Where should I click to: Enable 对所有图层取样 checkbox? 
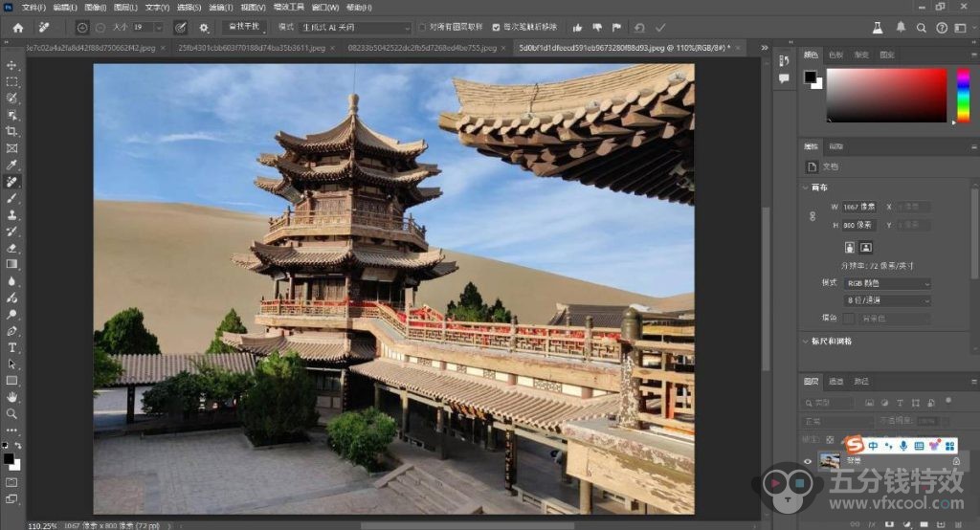(422, 28)
